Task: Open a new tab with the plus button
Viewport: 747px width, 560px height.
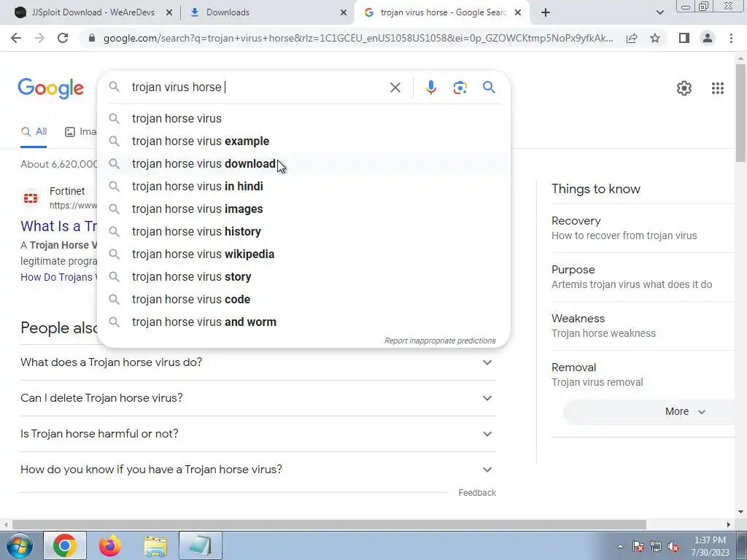Action: pyautogui.click(x=546, y=12)
